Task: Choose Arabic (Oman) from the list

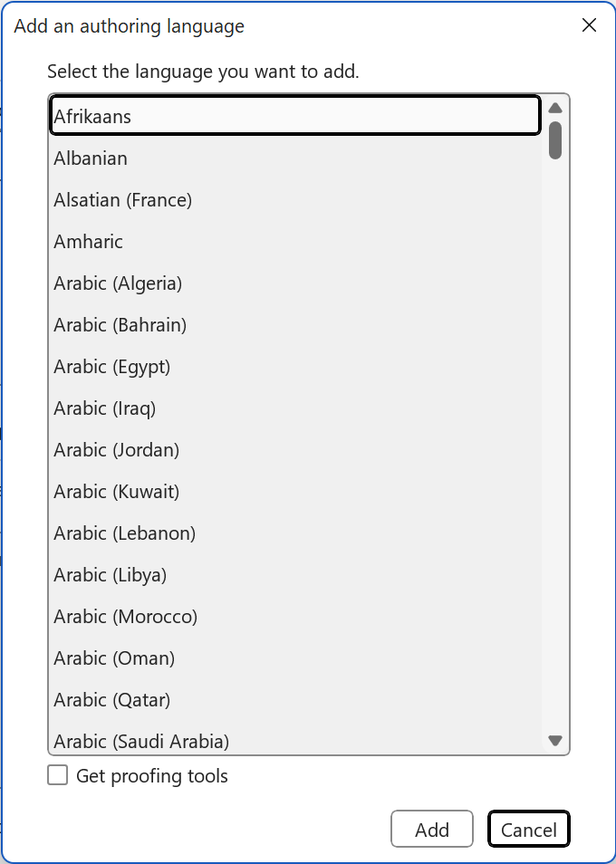Action: (x=295, y=658)
